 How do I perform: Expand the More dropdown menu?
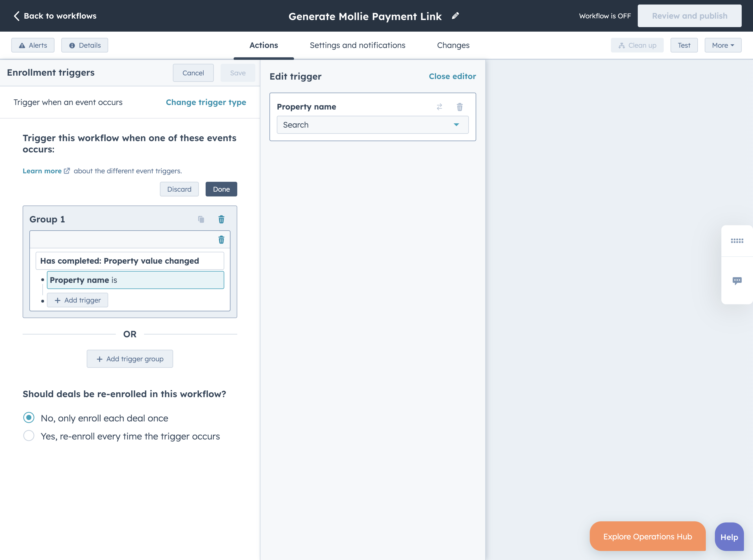(723, 45)
